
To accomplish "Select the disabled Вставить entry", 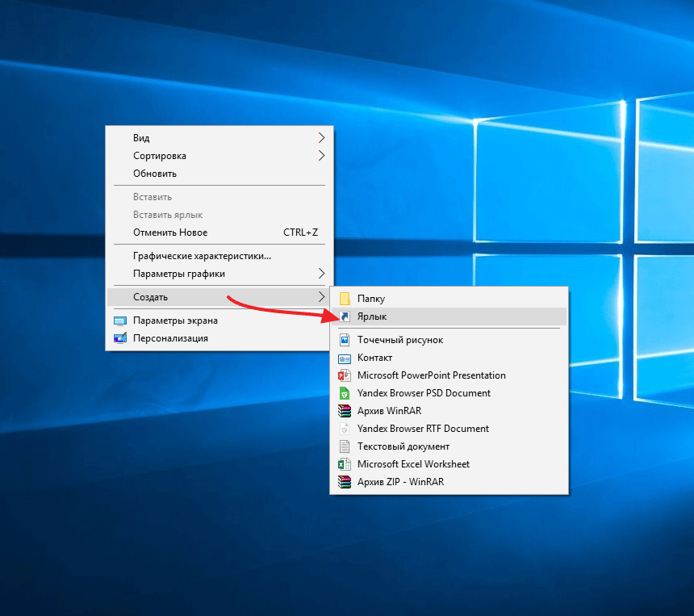I will tap(219, 197).
